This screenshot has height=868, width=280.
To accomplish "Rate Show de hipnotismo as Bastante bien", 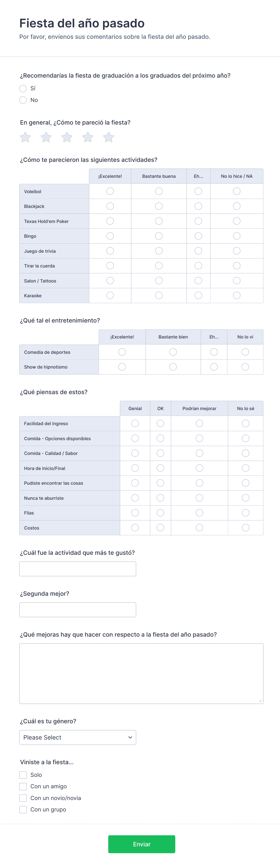I will [x=173, y=367].
